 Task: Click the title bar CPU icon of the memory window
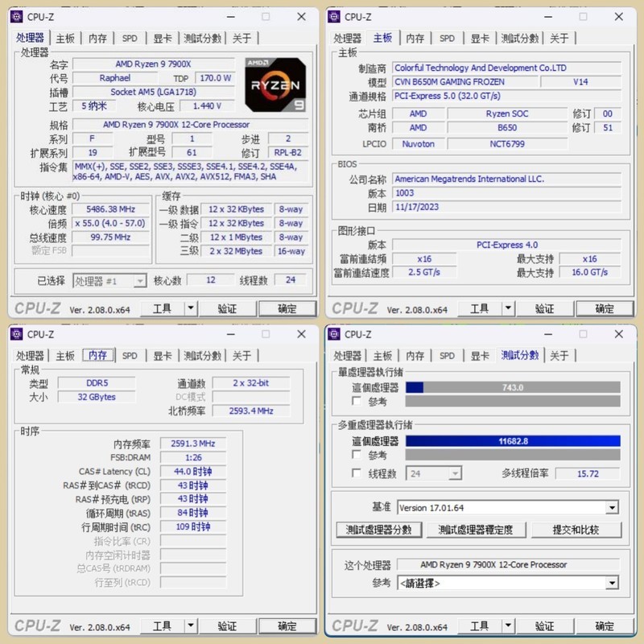coord(17,334)
